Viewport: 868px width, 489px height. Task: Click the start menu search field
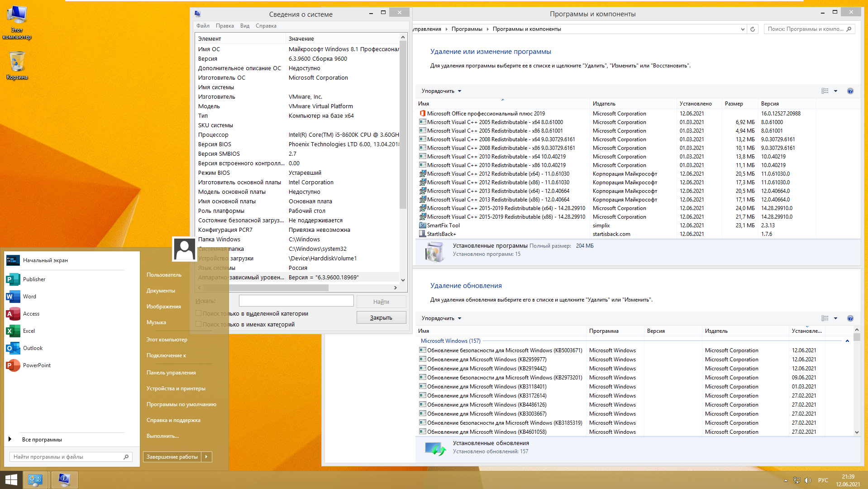[x=67, y=457]
